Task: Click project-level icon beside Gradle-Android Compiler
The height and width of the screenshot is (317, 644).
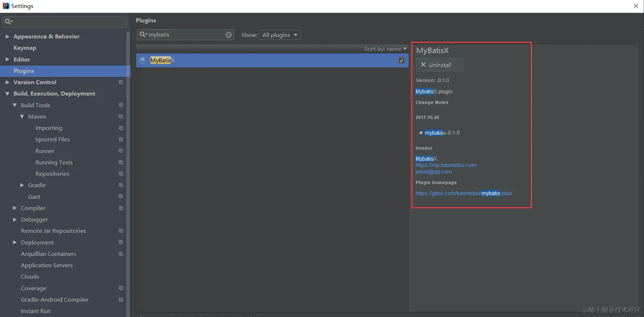Action: (121, 300)
